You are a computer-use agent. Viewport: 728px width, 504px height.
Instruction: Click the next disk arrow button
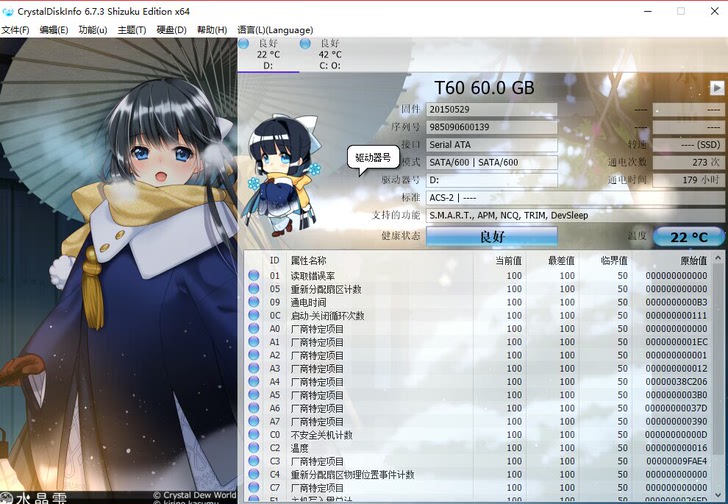(717, 88)
